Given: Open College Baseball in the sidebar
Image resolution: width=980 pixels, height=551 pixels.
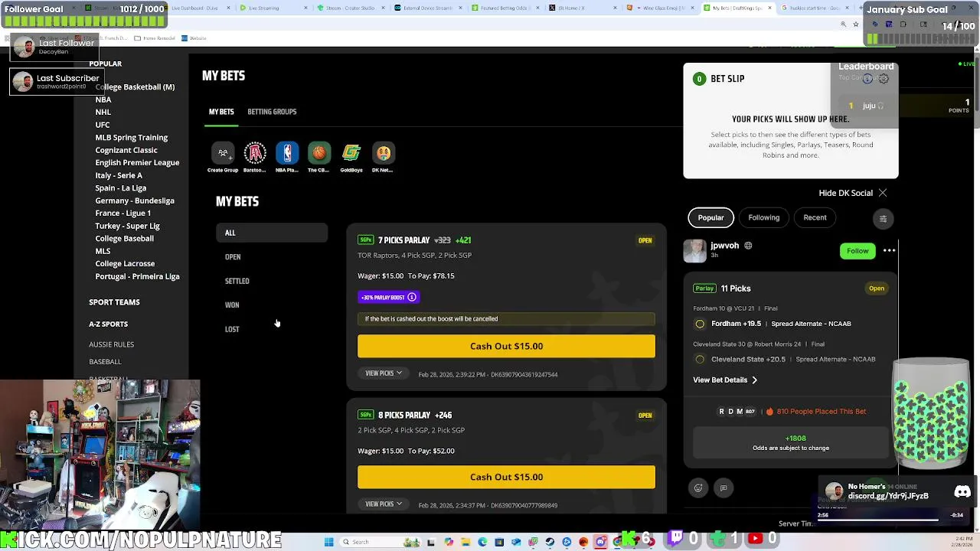Looking at the screenshot, I should click(x=124, y=239).
